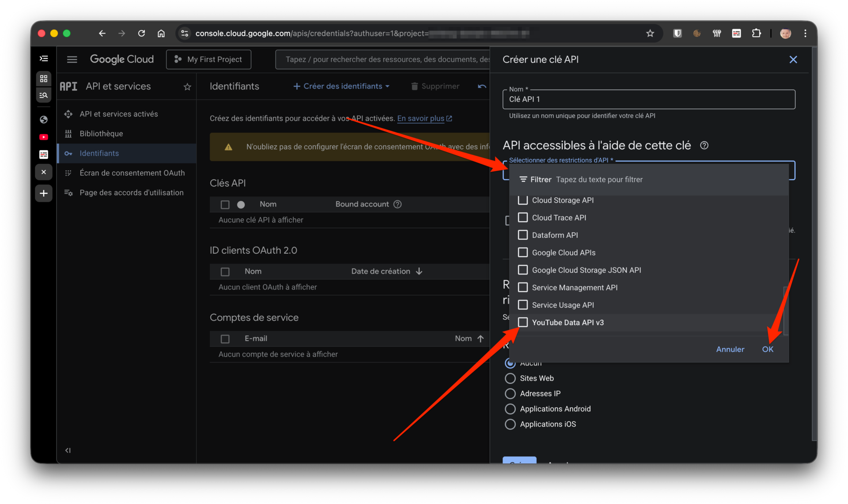Check the Cloud Trace API checkbox
Viewport: 848px width, 504px height.
522,218
